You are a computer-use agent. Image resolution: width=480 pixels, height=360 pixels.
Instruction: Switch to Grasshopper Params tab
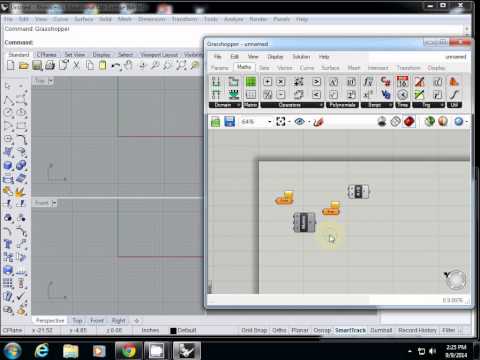pos(220,68)
